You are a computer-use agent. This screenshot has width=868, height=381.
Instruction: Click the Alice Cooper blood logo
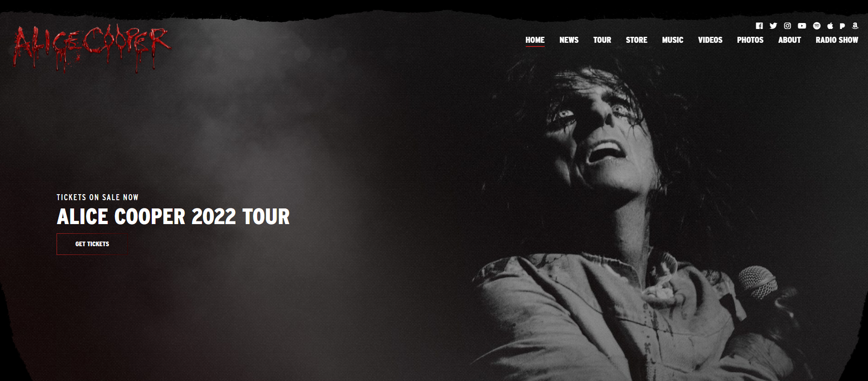click(x=92, y=47)
